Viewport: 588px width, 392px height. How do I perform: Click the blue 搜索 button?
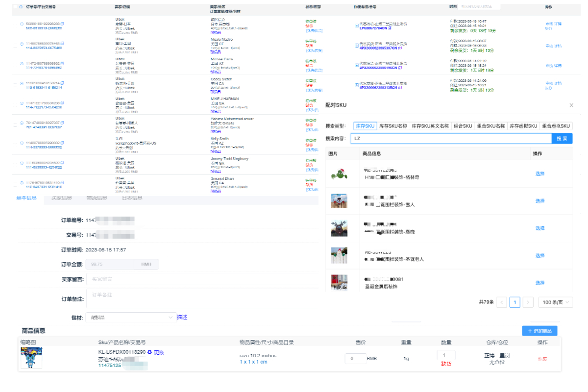[x=562, y=139]
